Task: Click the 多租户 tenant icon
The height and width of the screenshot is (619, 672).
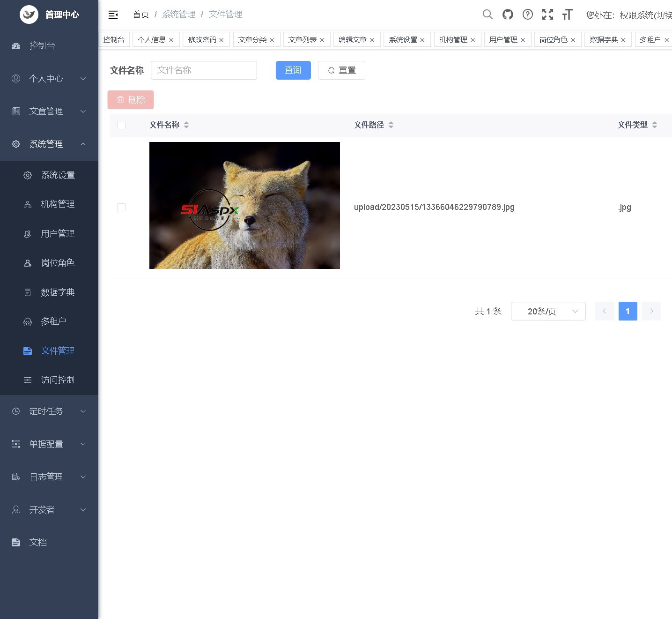Action: 28,321
